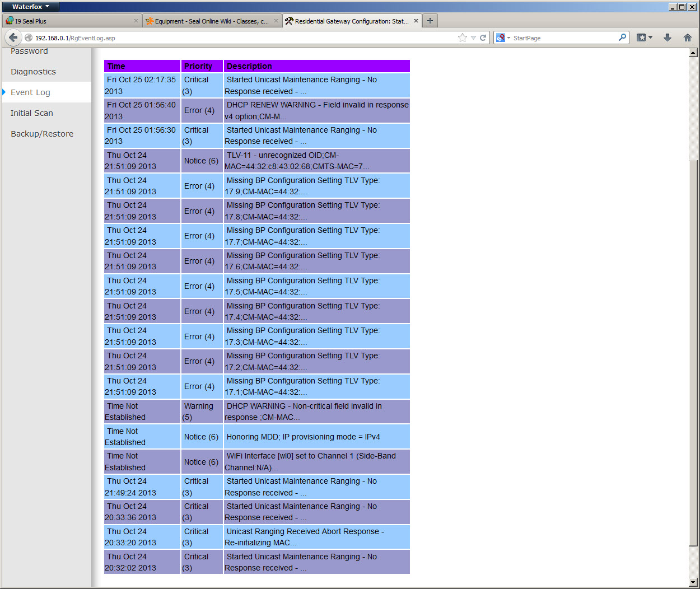The image size is (700, 589).
Task: Go back with the browser Back arrow
Action: [x=13, y=38]
